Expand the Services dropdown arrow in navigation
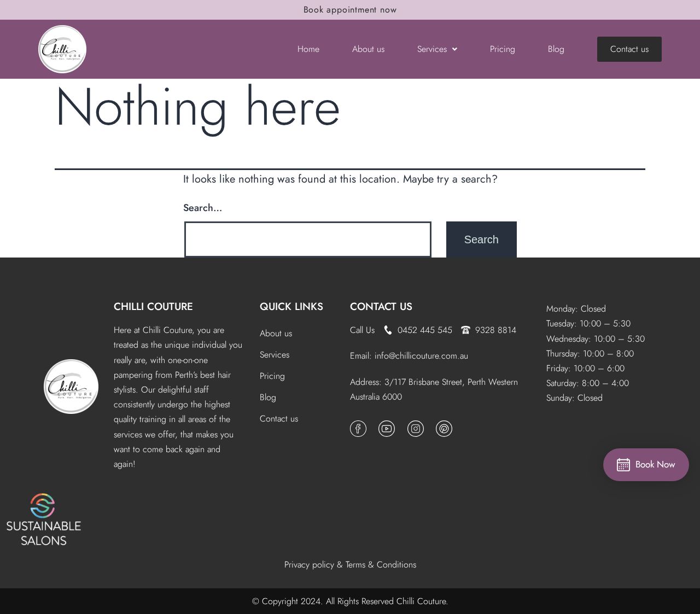The image size is (700, 614). tap(454, 49)
